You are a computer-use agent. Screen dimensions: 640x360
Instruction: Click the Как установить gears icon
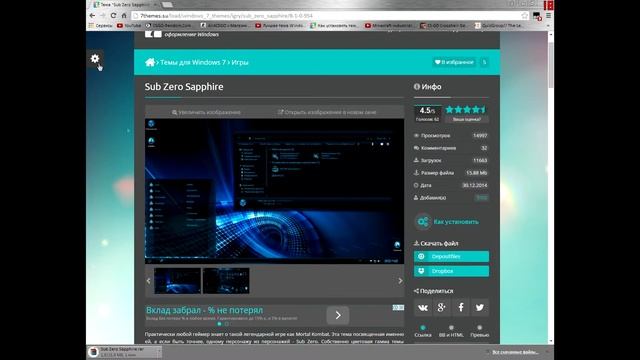coord(423,222)
